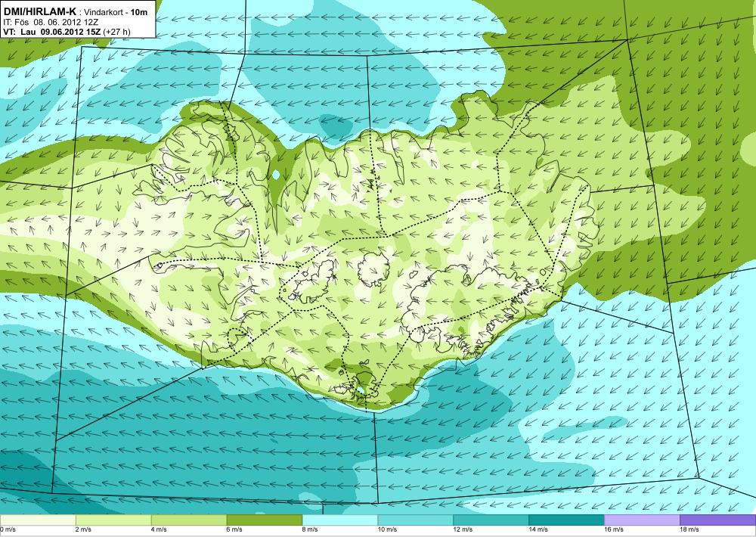This screenshot has height=537, width=756.
Task: Click the 'IT: Fös 08. 06. 2012 12Z' line
Action: 51,22
